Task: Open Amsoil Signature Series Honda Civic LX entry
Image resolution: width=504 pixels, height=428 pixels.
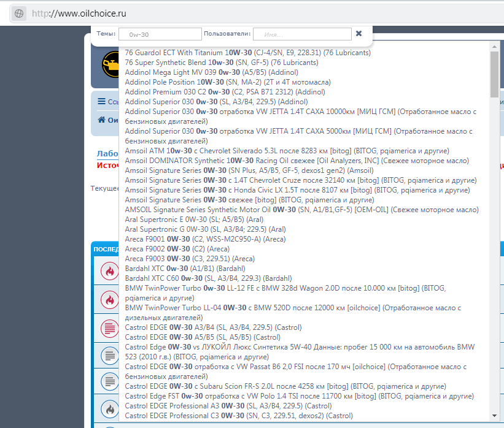Action: (298, 190)
